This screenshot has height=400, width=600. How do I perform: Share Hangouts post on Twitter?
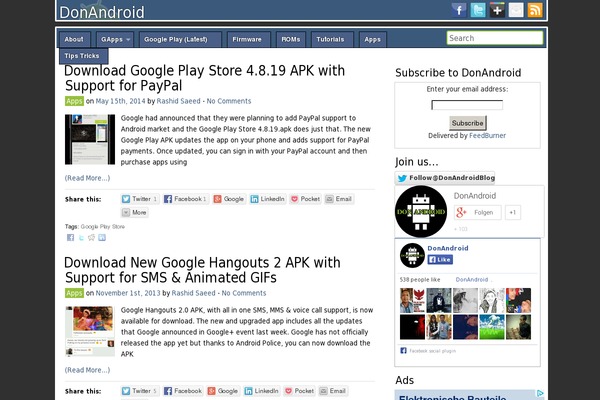coord(140,391)
